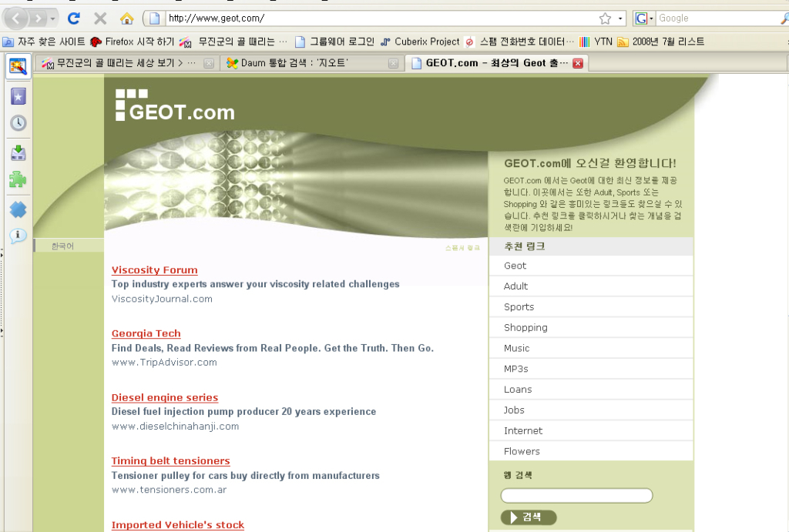Focus the address bar showing www.geot.com

[x=380, y=18]
